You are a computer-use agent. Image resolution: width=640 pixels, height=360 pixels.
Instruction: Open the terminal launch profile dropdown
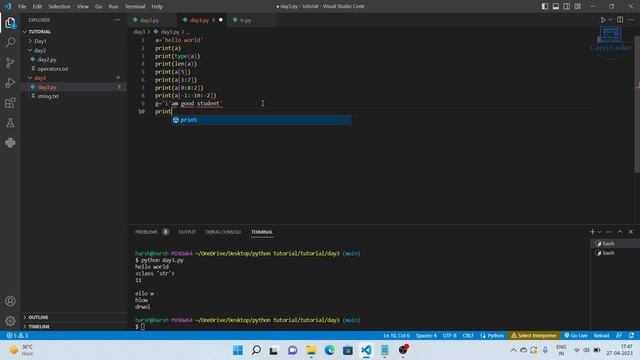click(599, 231)
